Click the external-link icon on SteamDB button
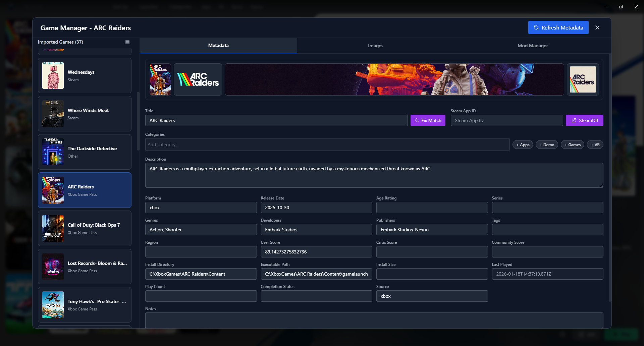Screen dimensions: 644x346 [x=574, y=120]
